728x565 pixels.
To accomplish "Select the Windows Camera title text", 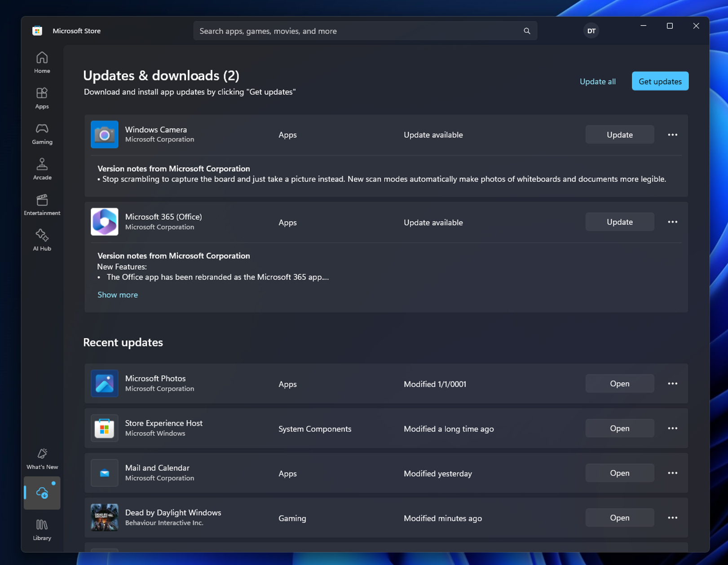I will (x=156, y=129).
